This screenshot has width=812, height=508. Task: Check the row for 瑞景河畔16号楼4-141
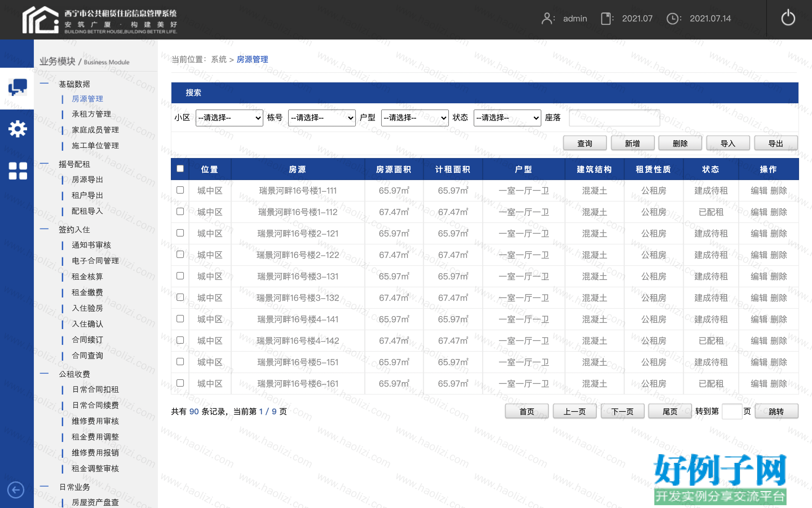pos(180,319)
